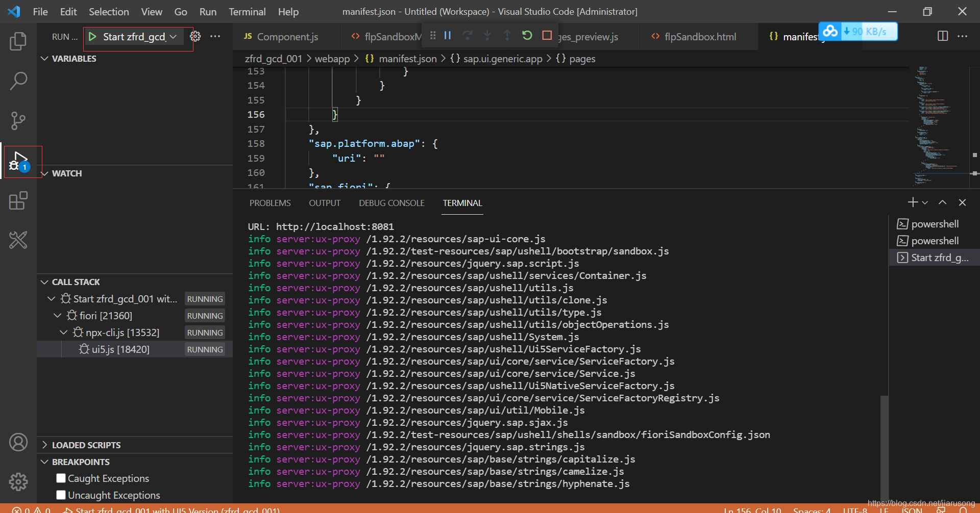The width and height of the screenshot is (980, 513).
Task: Open the Run menu
Action: [x=208, y=12]
